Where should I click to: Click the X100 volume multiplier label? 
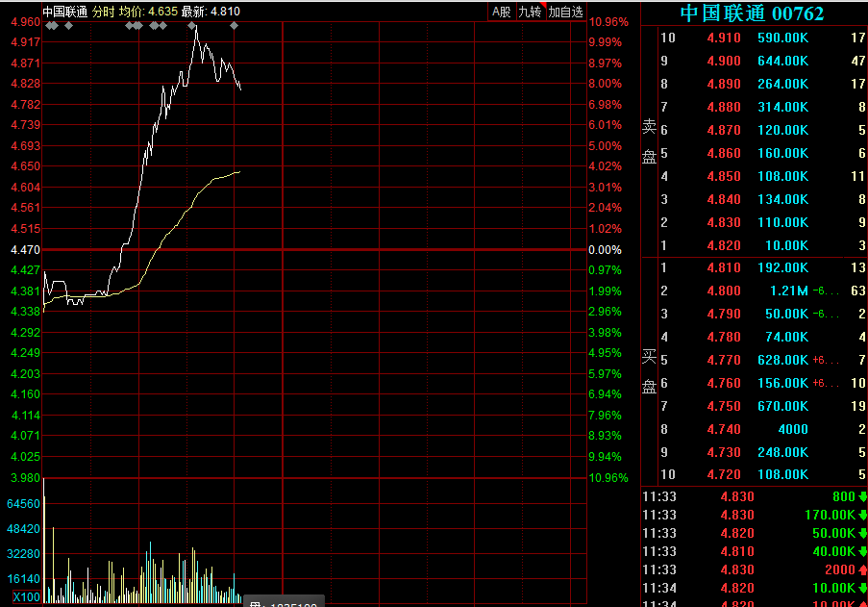coord(24,597)
